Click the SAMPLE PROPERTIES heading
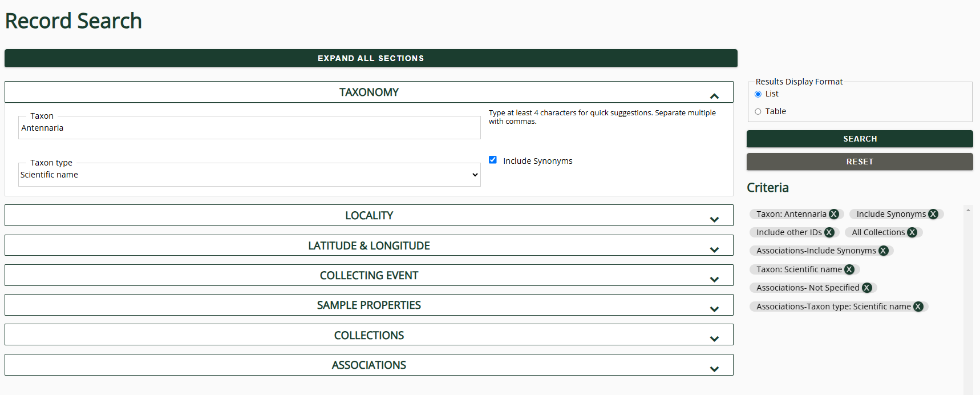Screen dimensions: 980x395 pyautogui.click(x=369, y=305)
